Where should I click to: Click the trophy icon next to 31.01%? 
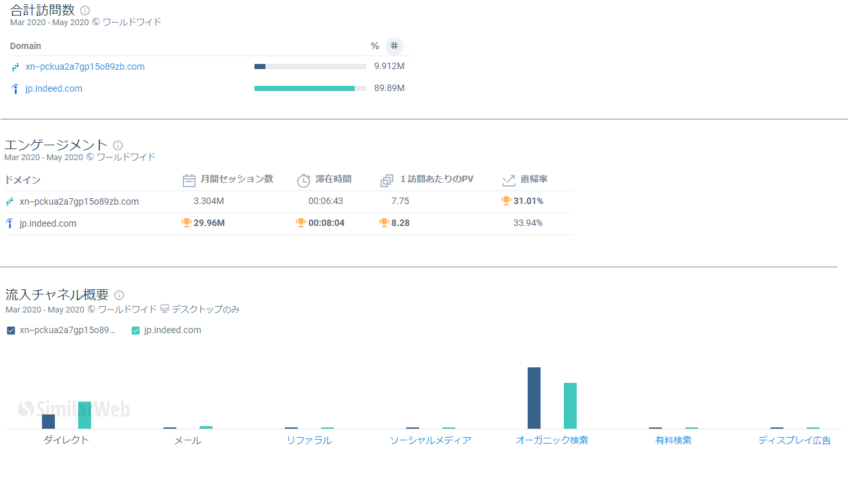506,201
